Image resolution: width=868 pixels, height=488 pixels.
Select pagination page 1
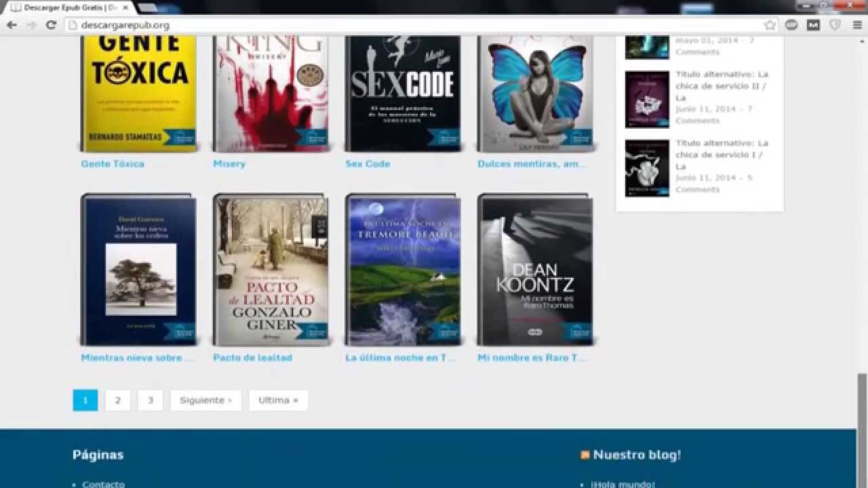click(x=85, y=400)
